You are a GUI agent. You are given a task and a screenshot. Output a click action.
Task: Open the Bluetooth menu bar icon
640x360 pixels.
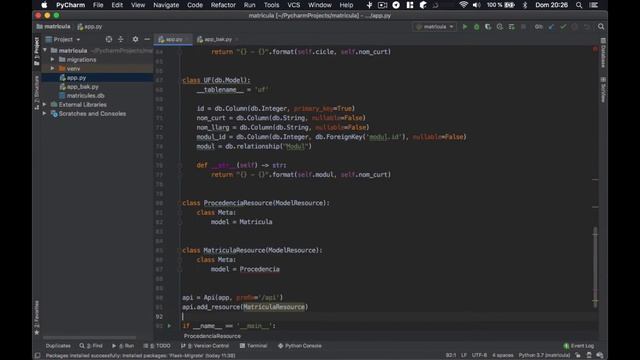(525, 5)
